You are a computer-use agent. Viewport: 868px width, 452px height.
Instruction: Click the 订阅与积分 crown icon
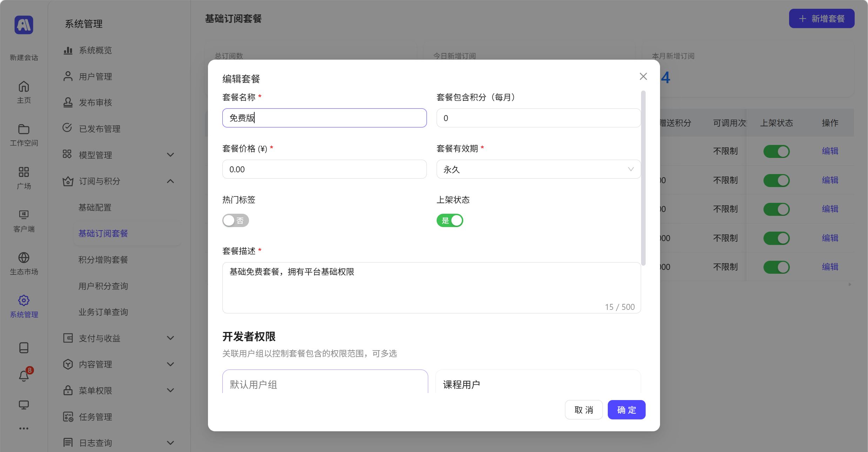[68, 181]
